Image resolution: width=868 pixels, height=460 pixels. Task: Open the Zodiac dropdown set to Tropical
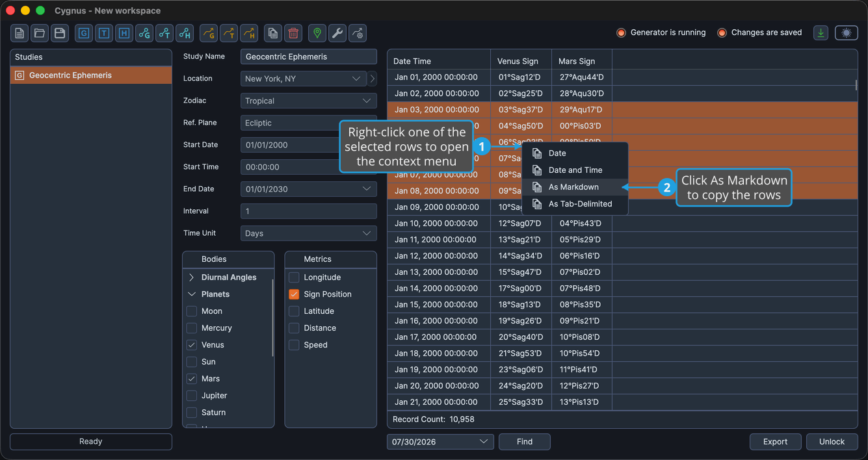coord(309,101)
